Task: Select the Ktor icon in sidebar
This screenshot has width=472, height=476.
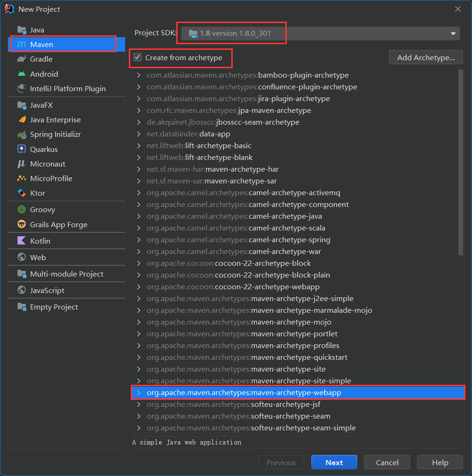Action: [22, 193]
